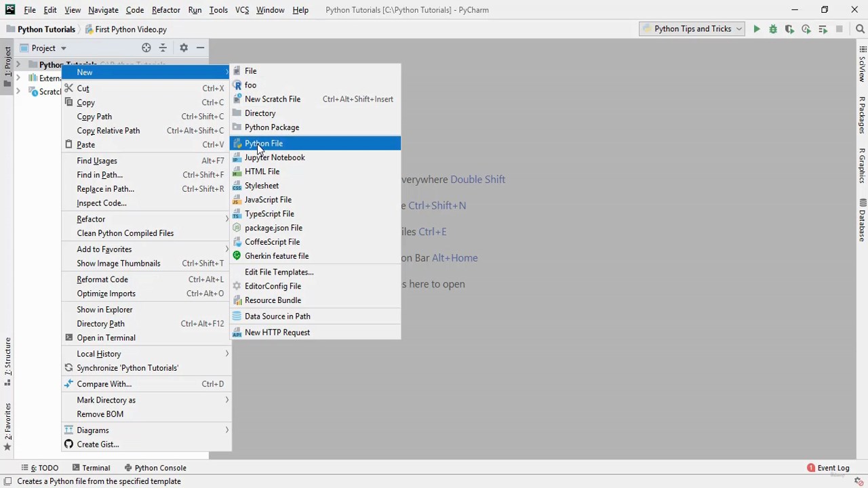
Task: Open the Python Console tool window
Action: point(155,468)
